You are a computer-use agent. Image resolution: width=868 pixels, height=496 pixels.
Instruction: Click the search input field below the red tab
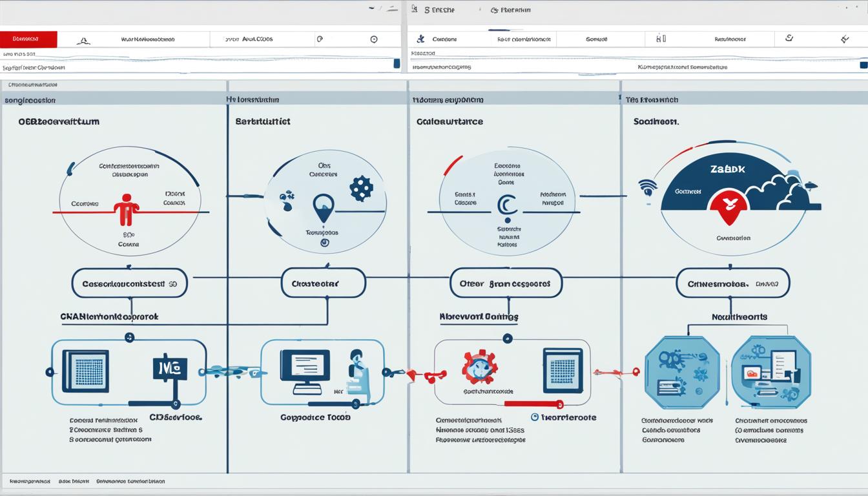point(194,66)
